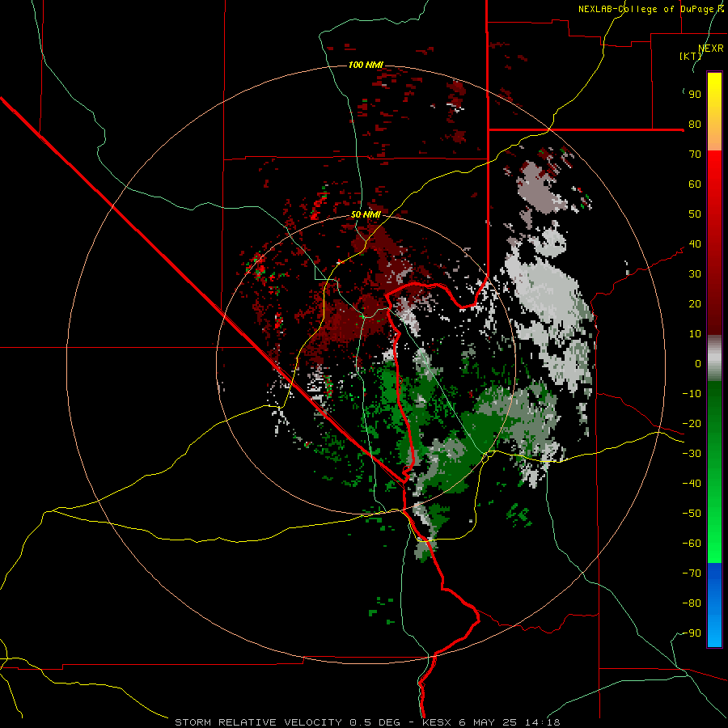Click the -70 value on the velocity scale

point(692,574)
